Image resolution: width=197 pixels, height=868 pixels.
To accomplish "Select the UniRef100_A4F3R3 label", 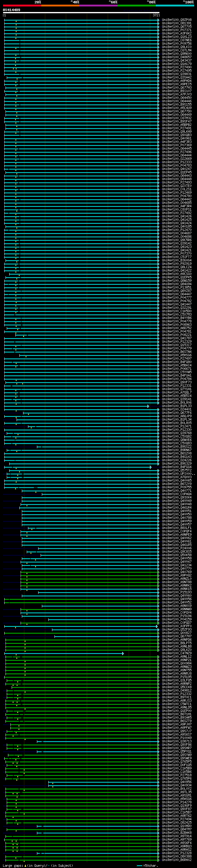I will pos(176,142).
